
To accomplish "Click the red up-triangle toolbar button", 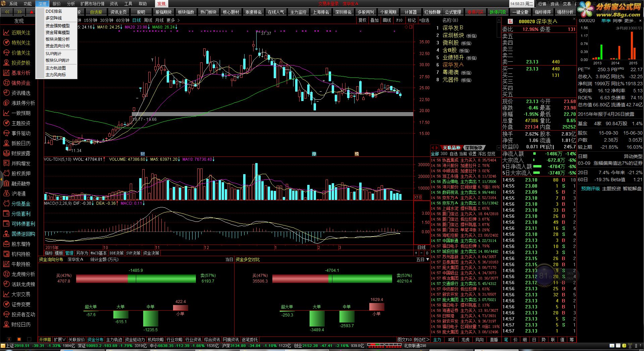I will click(31, 12).
